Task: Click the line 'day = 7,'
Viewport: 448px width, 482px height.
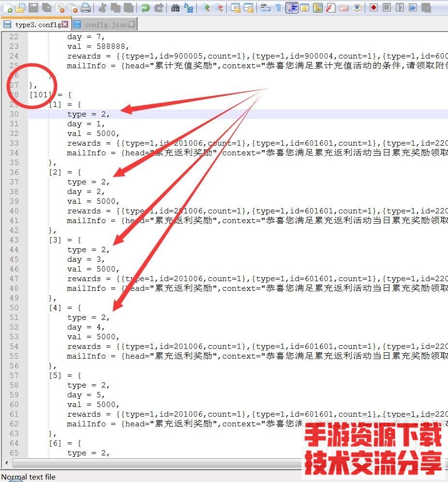Action: [x=86, y=37]
